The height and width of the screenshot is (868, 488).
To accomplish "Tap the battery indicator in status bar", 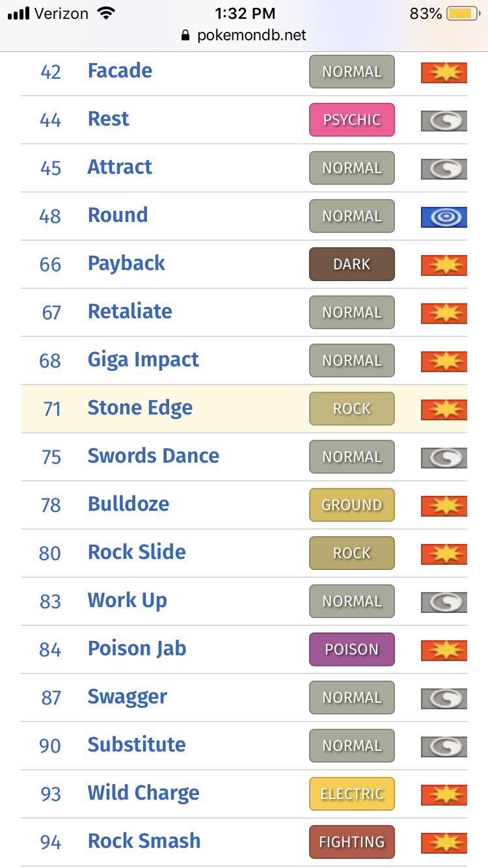I will pyautogui.click(x=463, y=13).
